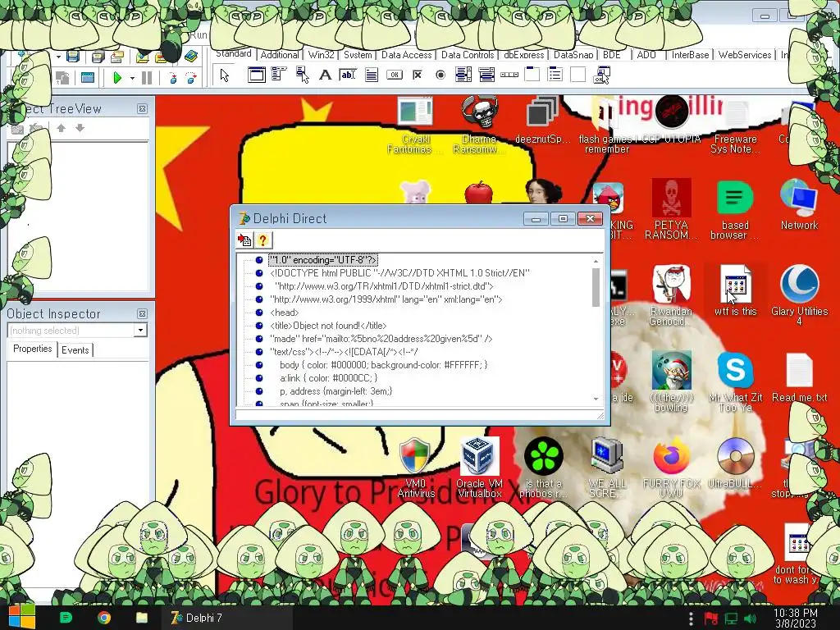Switch to the Data Access palette tab
The image size is (840, 630).
(x=407, y=55)
